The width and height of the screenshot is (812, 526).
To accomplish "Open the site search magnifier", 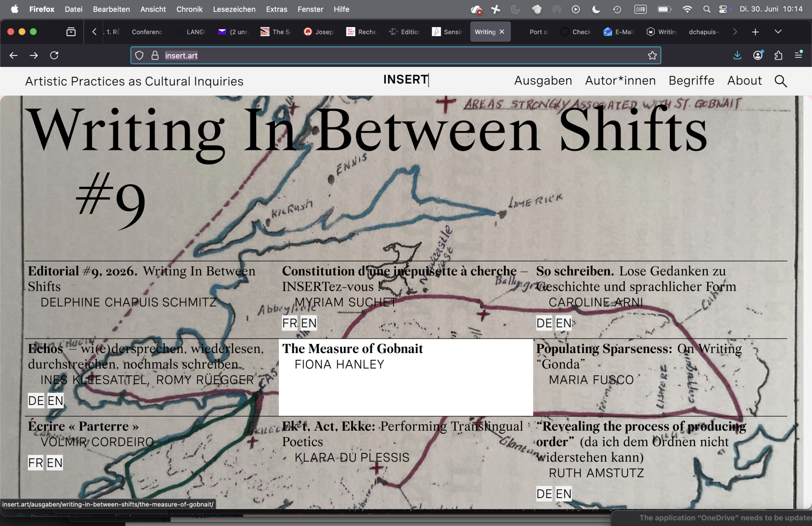I will [x=780, y=81].
